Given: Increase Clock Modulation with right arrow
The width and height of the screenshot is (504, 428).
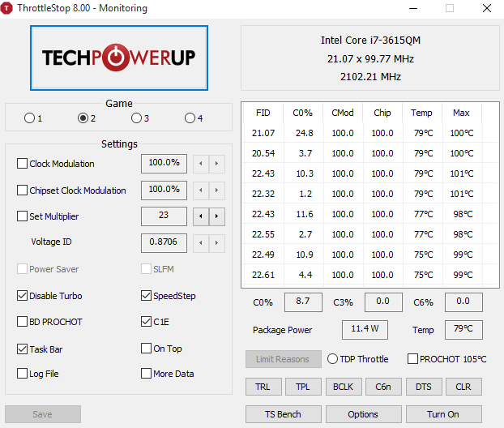Looking at the screenshot, I should point(216,164).
